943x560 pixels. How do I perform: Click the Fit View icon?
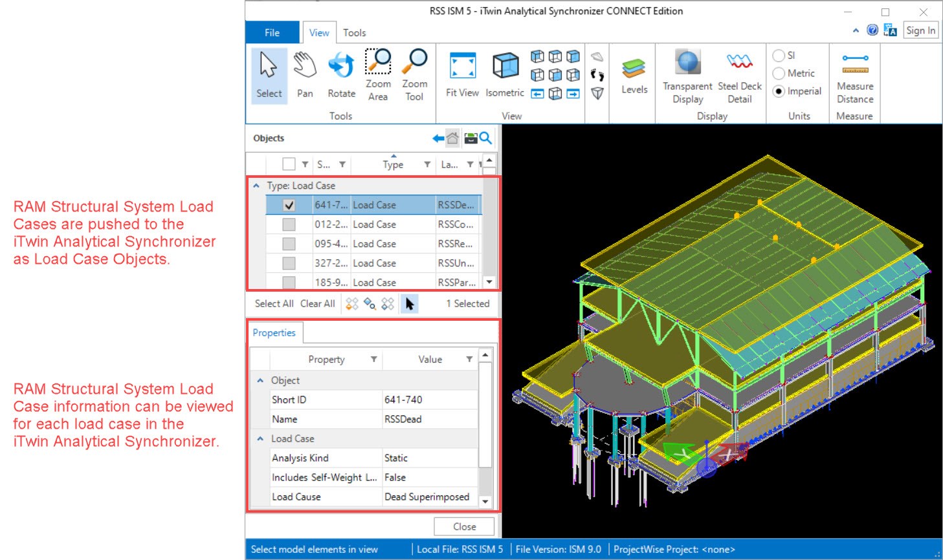[x=462, y=76]
